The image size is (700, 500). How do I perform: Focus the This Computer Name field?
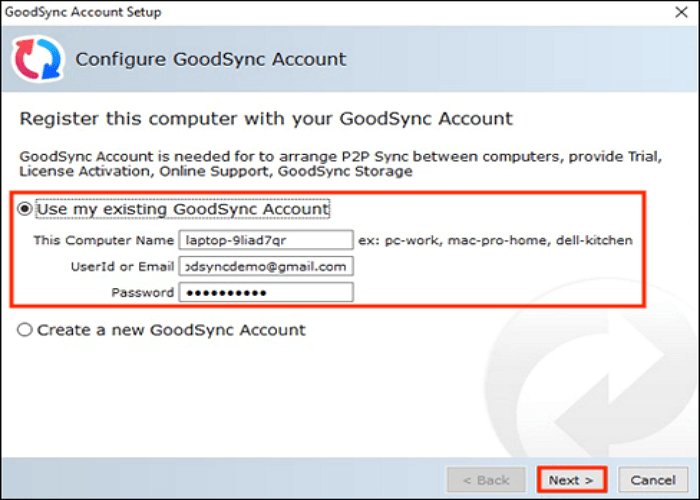265,241
